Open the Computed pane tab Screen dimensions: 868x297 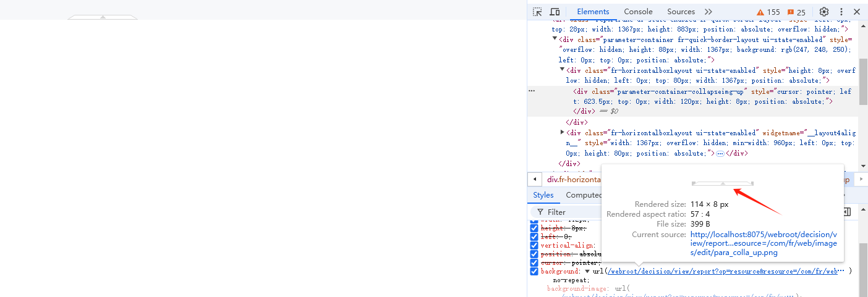[583, 195]
